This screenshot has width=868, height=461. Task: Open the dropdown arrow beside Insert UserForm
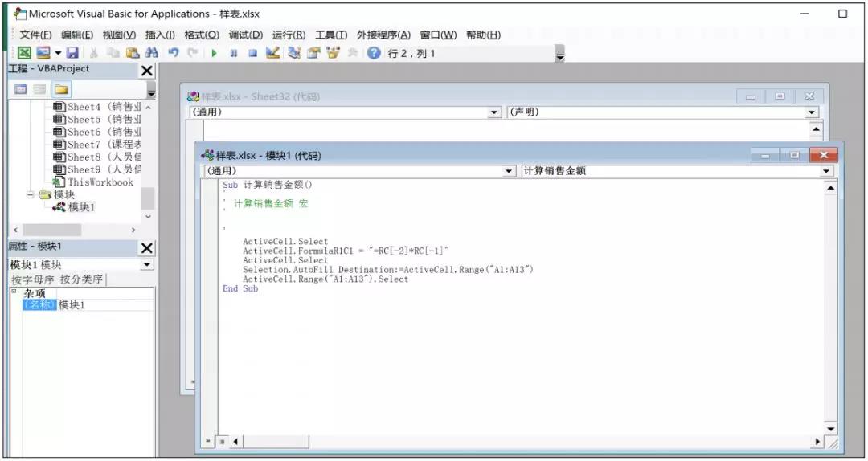pos(58,53)
